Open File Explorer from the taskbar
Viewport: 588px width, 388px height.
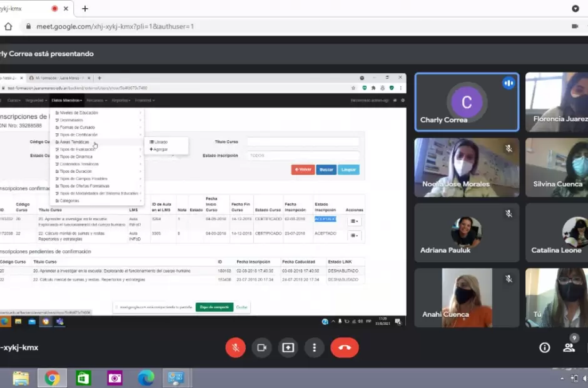21,378
